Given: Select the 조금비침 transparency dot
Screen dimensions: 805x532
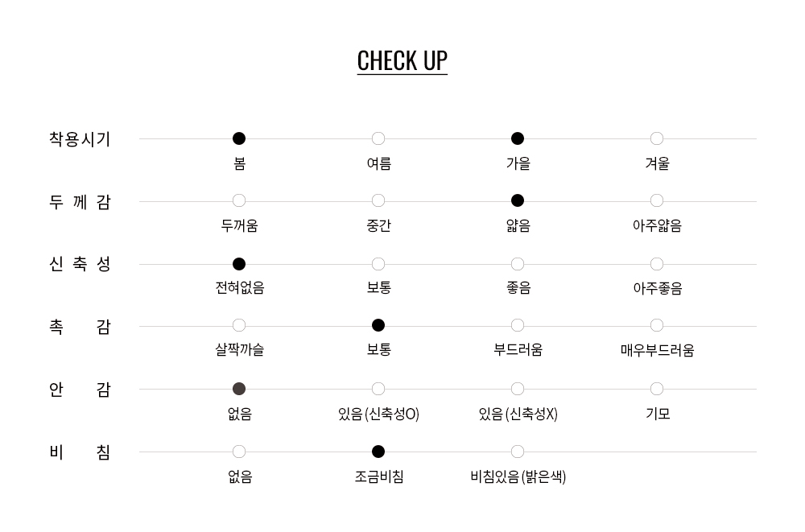Looking at the screenshot, I should (x=378, y=452).
